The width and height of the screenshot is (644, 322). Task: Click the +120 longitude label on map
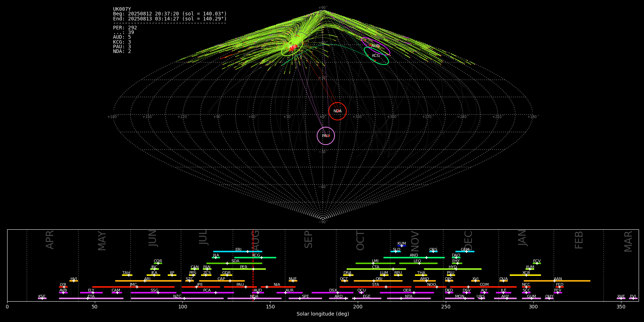[182, 117]
